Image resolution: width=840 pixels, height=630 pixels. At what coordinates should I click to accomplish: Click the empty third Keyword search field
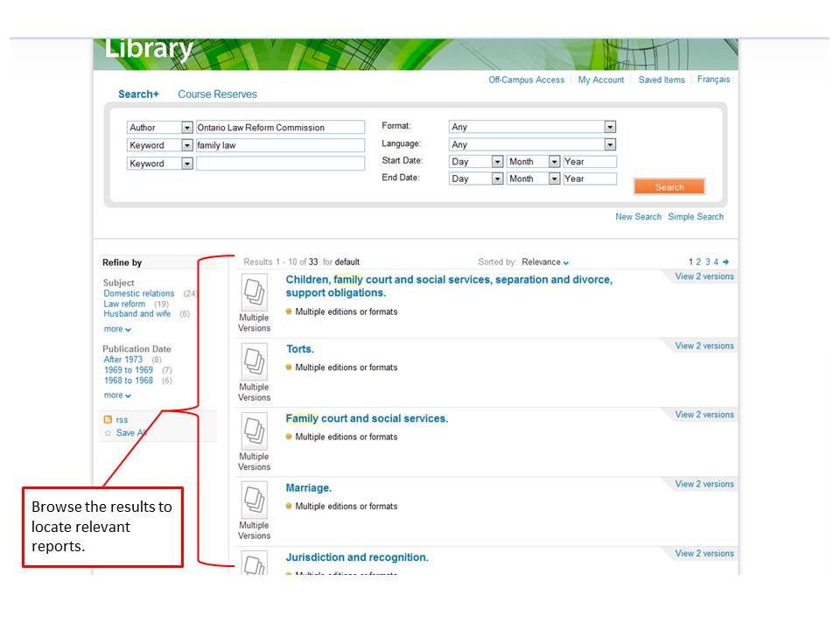click(x=280, y=164)
